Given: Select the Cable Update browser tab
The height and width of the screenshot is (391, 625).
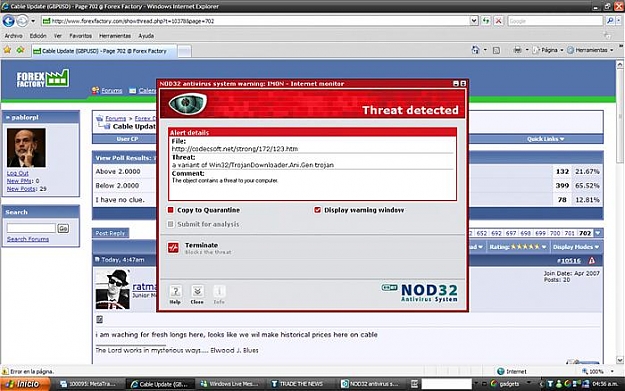Looking at the screenshot, I should coord(104,51).
